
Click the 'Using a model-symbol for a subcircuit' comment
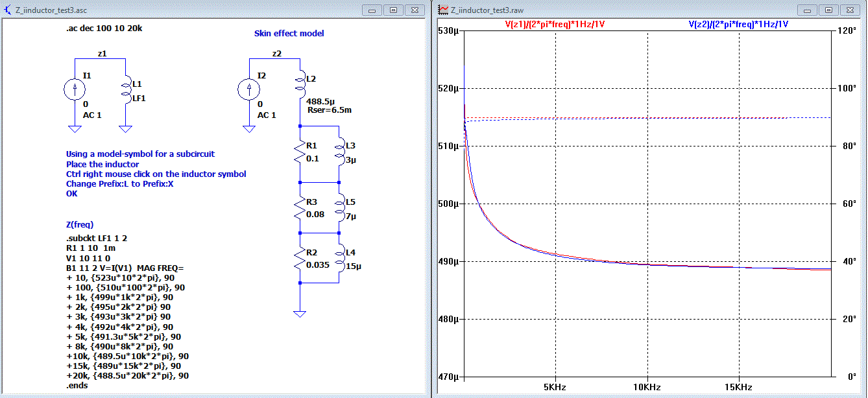pos(140,154)
